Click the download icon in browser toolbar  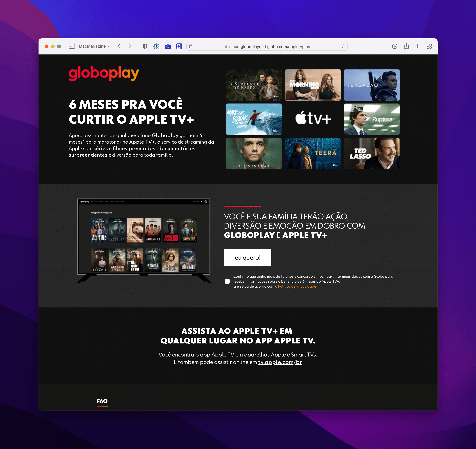pos(395,46)
